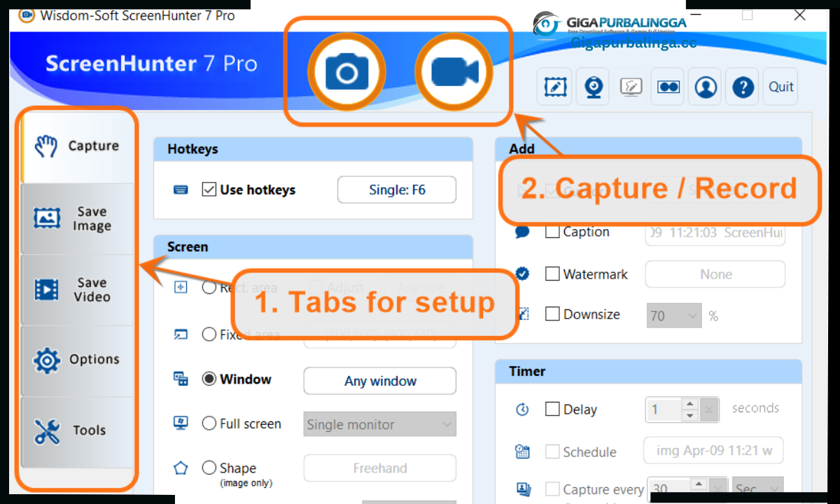Viewport: 840px width, 504px height.
Task: Toggle the Use hotkeys checkbox
Action: tap(209, 190)
